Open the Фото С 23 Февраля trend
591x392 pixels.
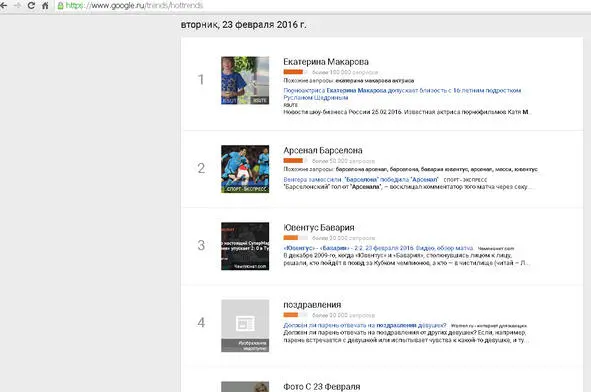click(322, 386)
